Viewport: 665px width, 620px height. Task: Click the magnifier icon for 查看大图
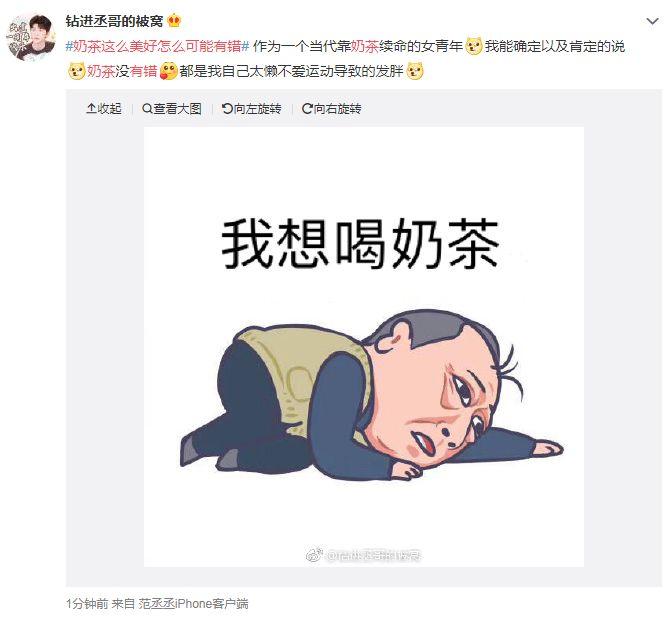pyautogui.click(x=147, y=109)
